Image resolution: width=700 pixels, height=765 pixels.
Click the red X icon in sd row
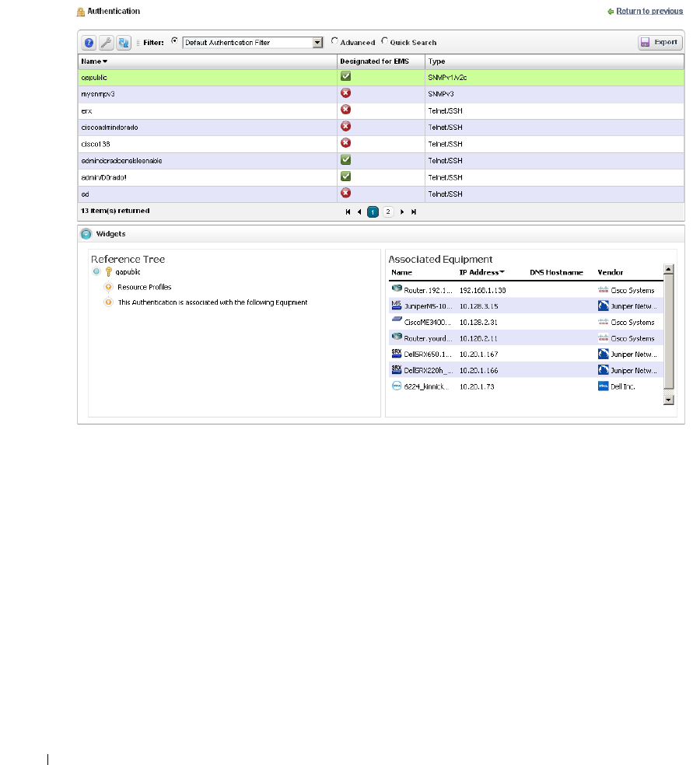(345, 194)
